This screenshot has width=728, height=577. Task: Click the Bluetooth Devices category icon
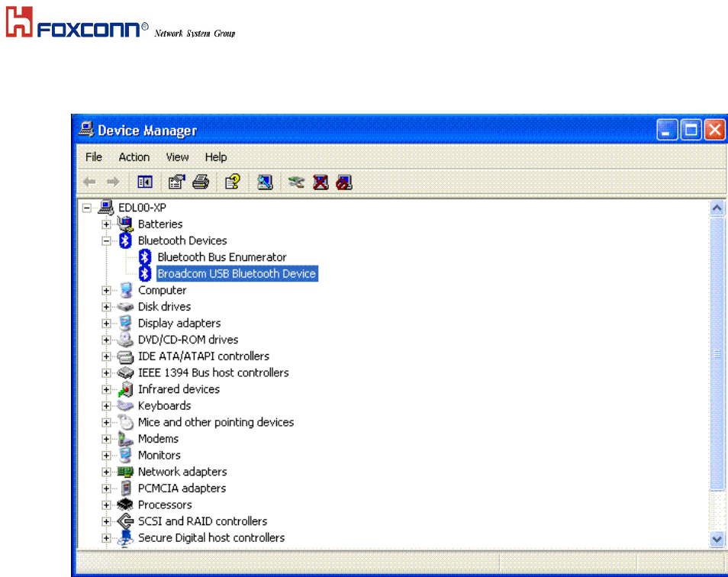(125, 240)
